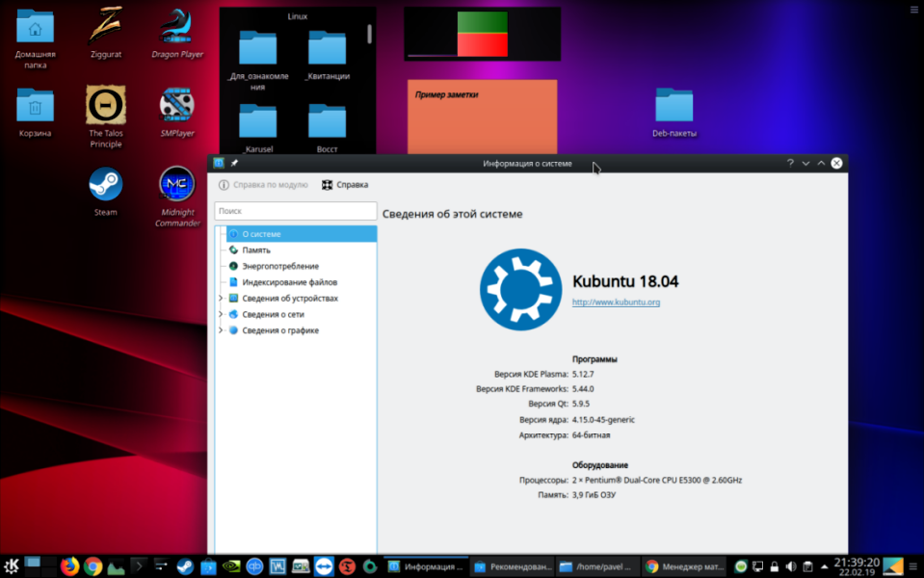Open The Talos Principle desktop icon
Viewport: 924px width, 578px height.
point(105,106)
